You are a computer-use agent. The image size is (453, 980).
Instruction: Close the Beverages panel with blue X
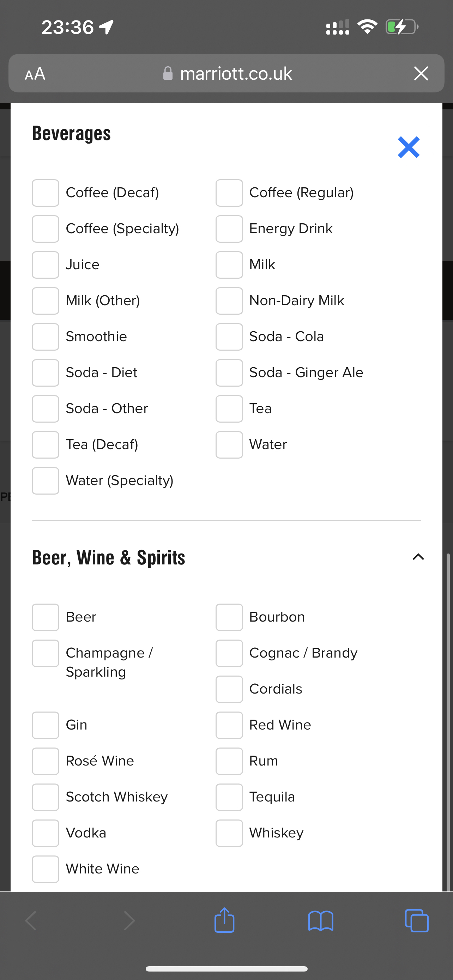coord(409,147)
